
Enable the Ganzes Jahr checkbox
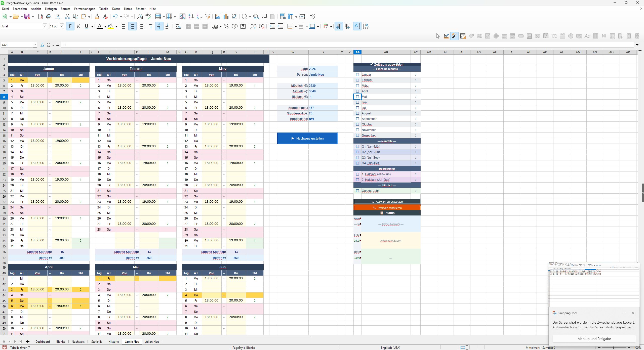point(357,191)
